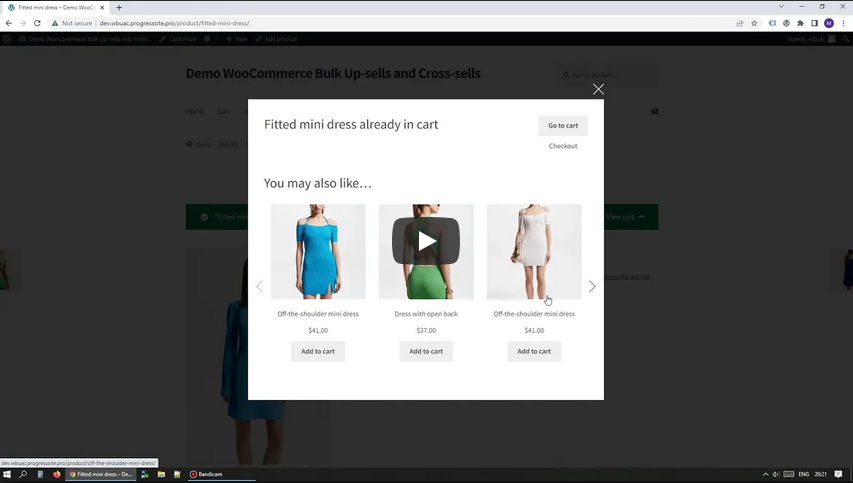Click the Cart menu item behind popup
Viewport: 853px width, 483px height.
[224, 112]
